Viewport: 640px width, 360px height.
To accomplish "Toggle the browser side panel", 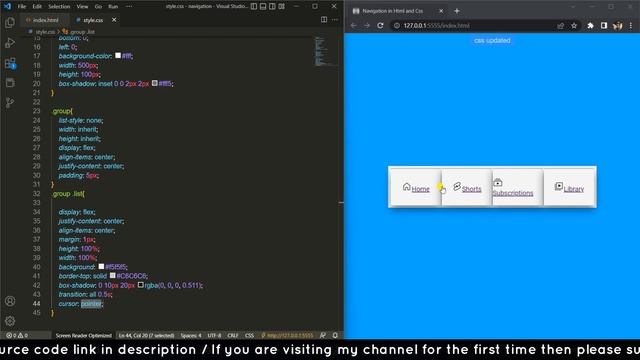I will 604,25.
